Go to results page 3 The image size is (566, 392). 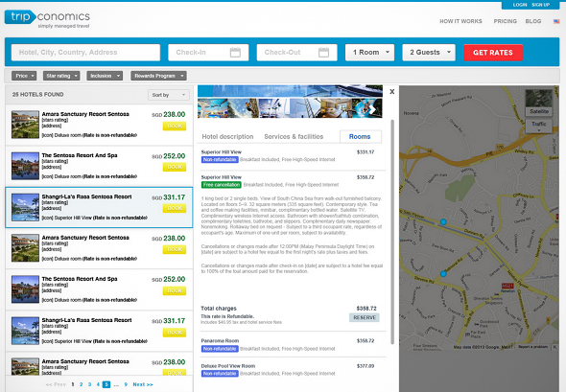[89, 384]
